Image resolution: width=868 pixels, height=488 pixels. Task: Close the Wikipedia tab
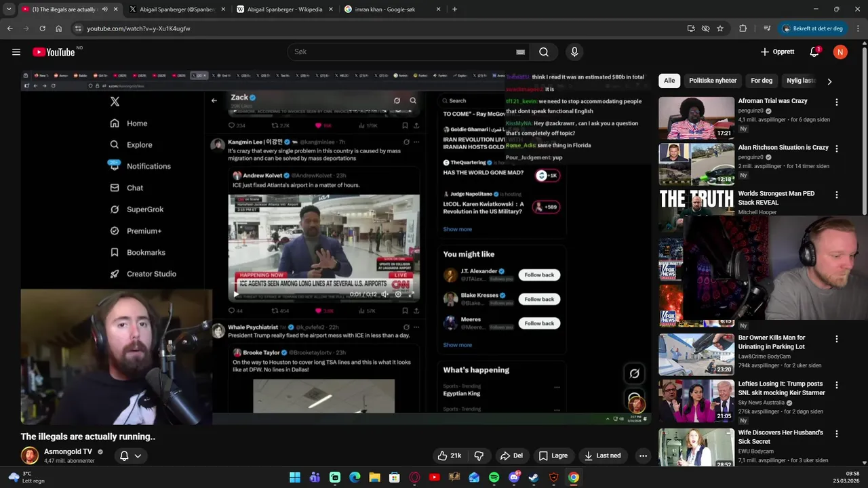click(x=331, y=9)
